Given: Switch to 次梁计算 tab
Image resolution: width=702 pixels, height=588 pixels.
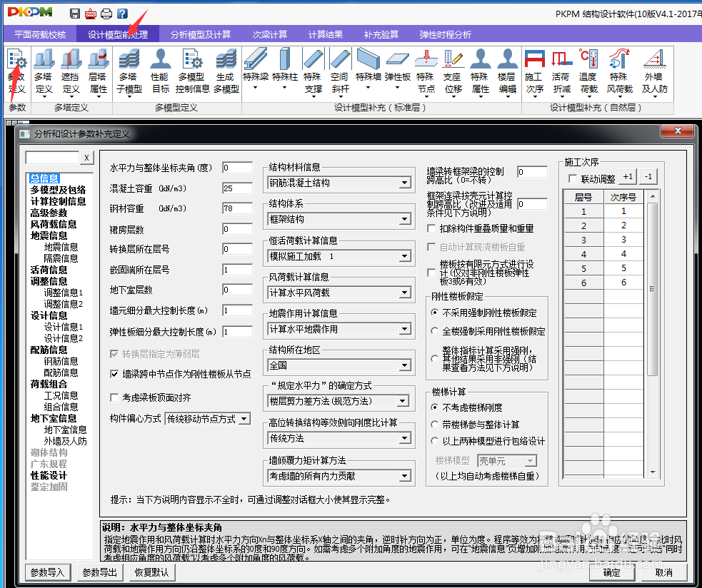Looking at the screenshot, I should [269, 34].
